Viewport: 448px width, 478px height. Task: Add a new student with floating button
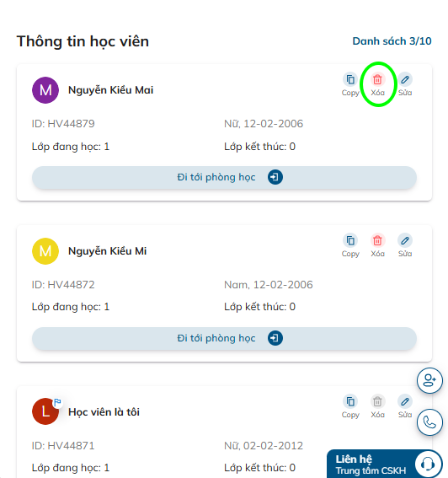(429, 380)
